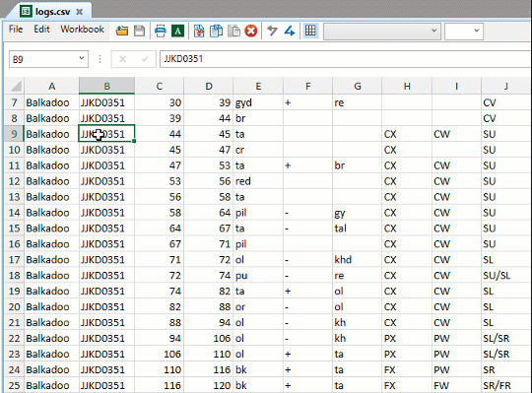Viewport: 532px width, 393px height.
Task: Click cell with 'gyd' in row 7
Action: pyautogui.click(x=258, y=102)
